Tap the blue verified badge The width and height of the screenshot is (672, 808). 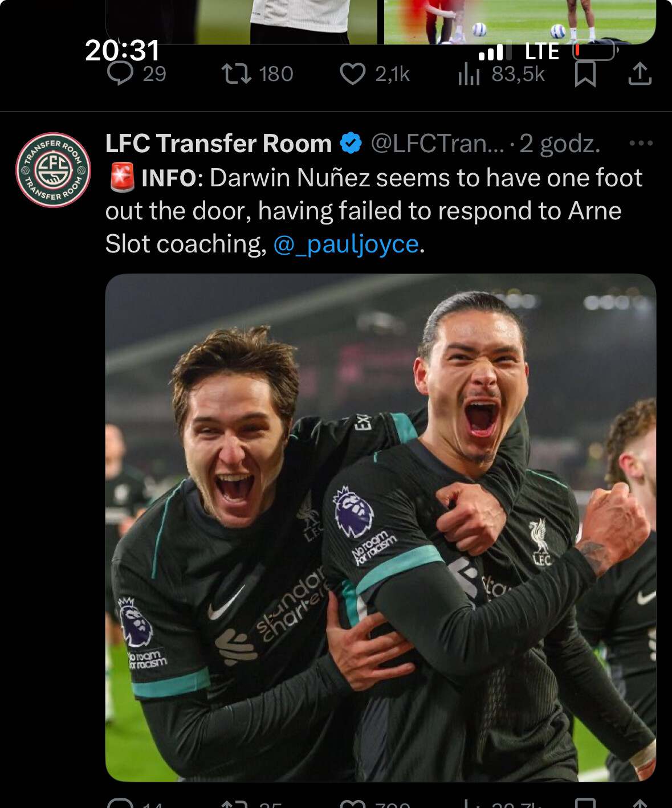coord(351,143)
